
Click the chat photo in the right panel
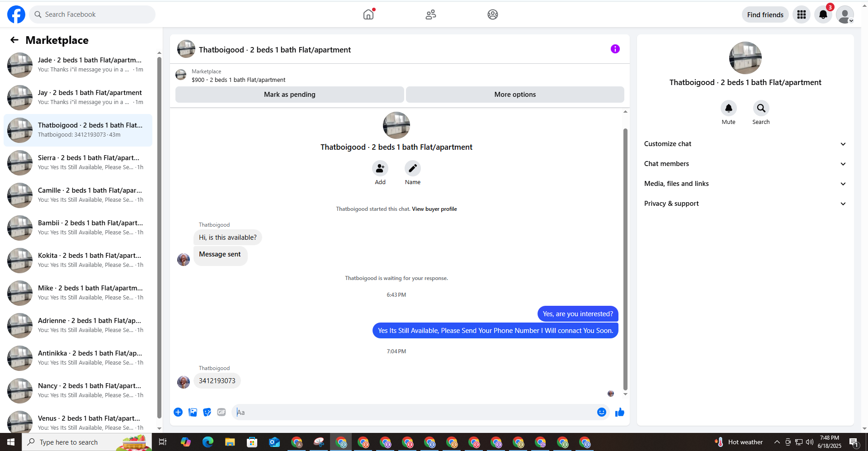pyautogui.click(x=745, y=58)
